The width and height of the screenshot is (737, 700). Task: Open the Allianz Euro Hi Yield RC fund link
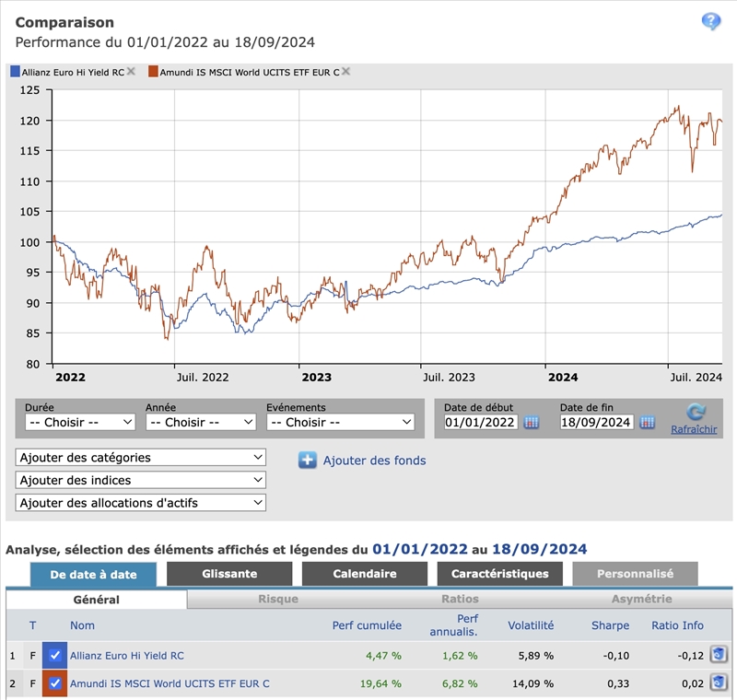tap(126, 656)
